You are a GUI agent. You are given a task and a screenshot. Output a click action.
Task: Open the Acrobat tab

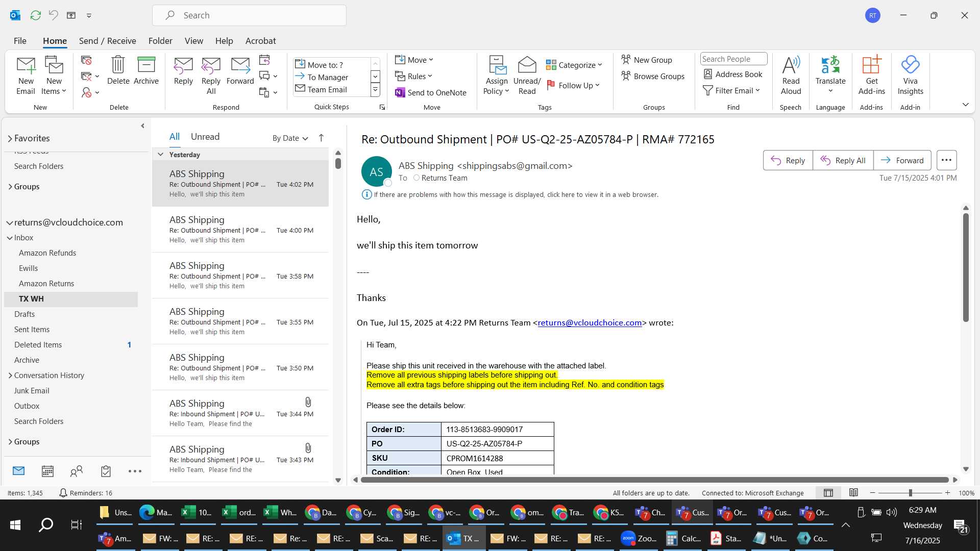(260, 41)
